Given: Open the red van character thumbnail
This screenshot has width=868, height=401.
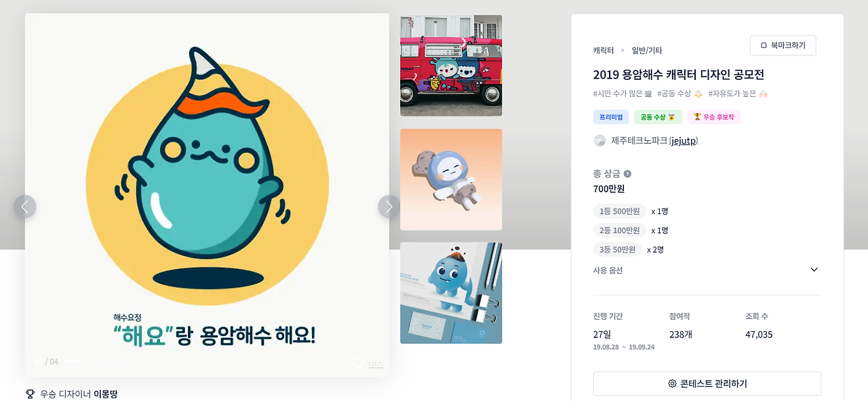Looking at the screenshot, I should coord(451,66).
